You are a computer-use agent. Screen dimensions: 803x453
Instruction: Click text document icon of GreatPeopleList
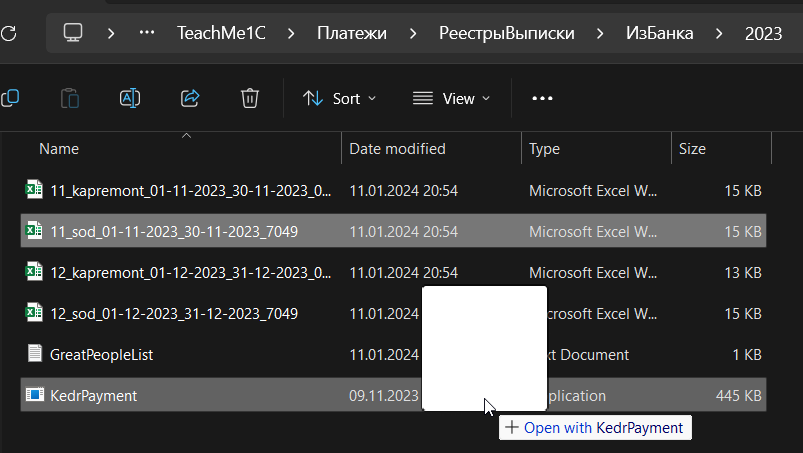(34, 353)
